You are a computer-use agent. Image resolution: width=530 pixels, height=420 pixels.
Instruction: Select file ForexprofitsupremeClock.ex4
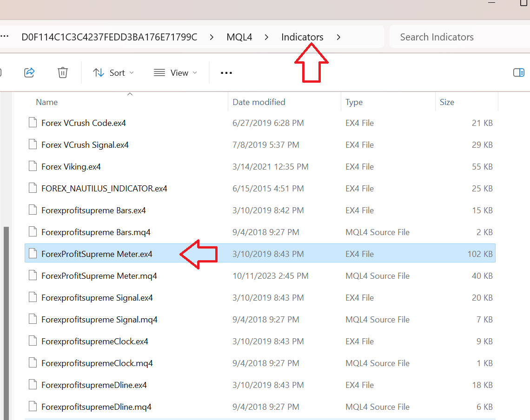(x=260, y=341)
